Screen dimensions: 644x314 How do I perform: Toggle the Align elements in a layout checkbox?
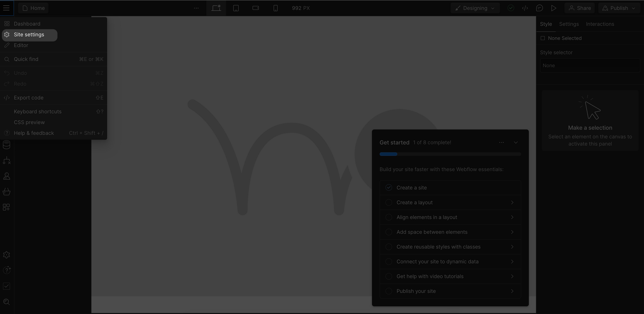[389, 217]
